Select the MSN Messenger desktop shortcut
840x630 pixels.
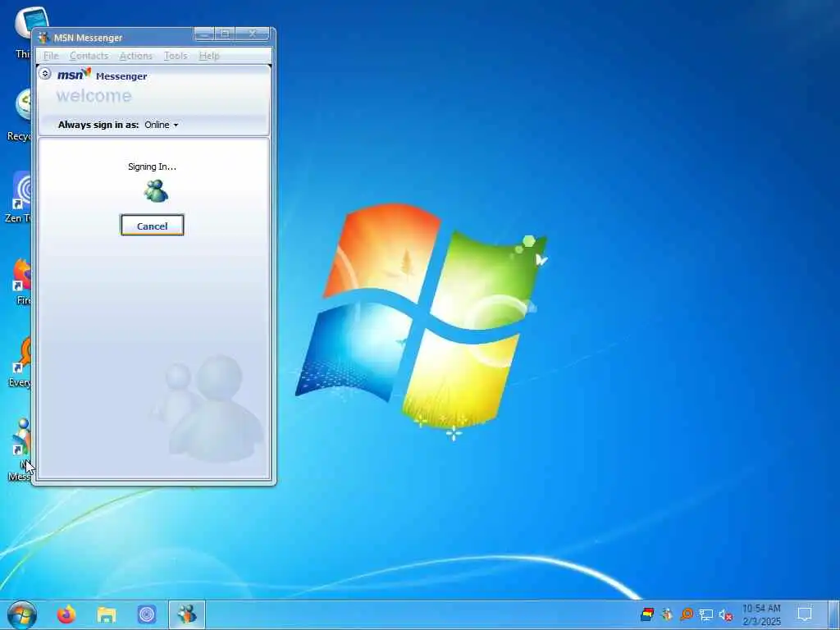[20, 449]
